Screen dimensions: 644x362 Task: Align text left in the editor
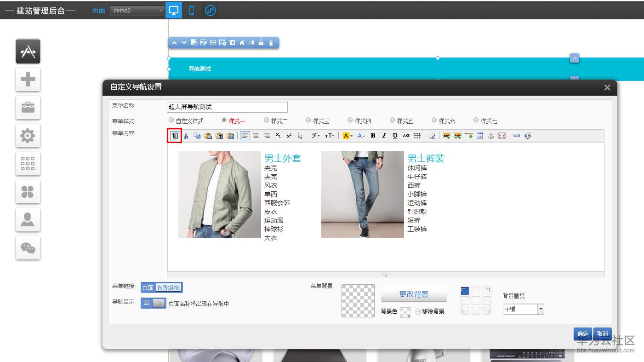click(x=245, y=136)
